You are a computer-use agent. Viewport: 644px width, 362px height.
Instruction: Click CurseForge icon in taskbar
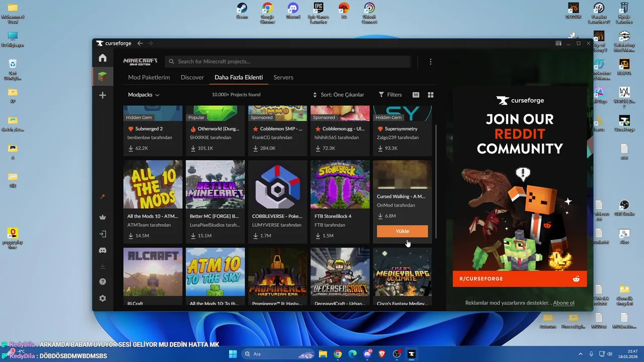tap(412, 354)
